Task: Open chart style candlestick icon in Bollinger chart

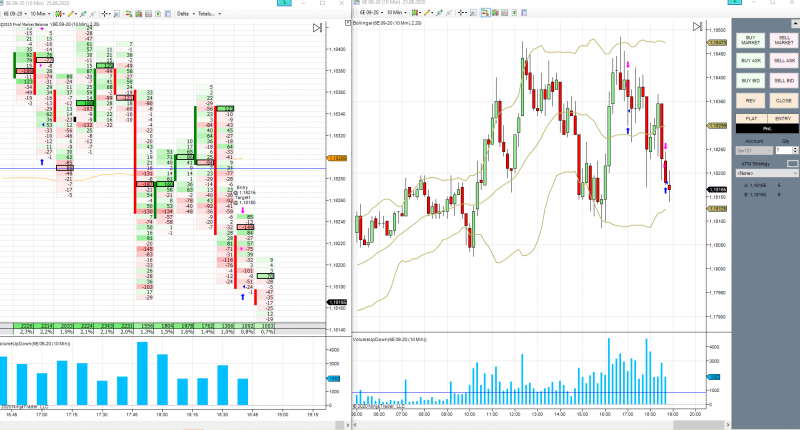Action: point(416,12)
